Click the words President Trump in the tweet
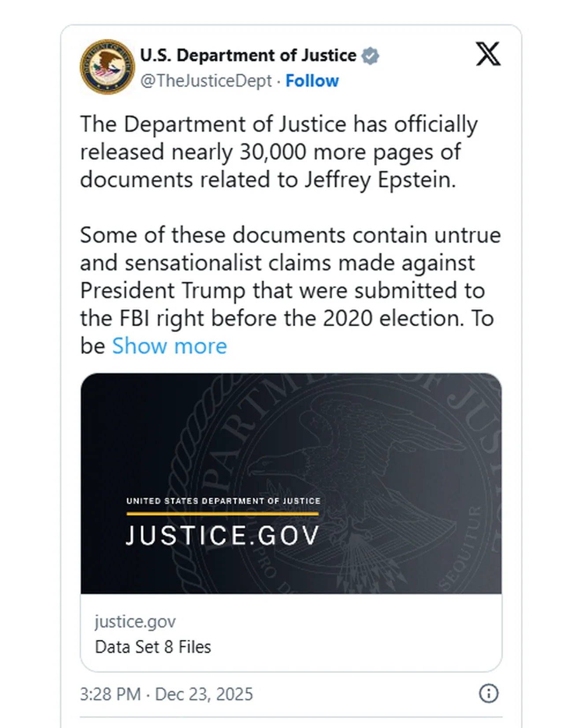This screenshot has width=564, height=728. coord(163,291)
